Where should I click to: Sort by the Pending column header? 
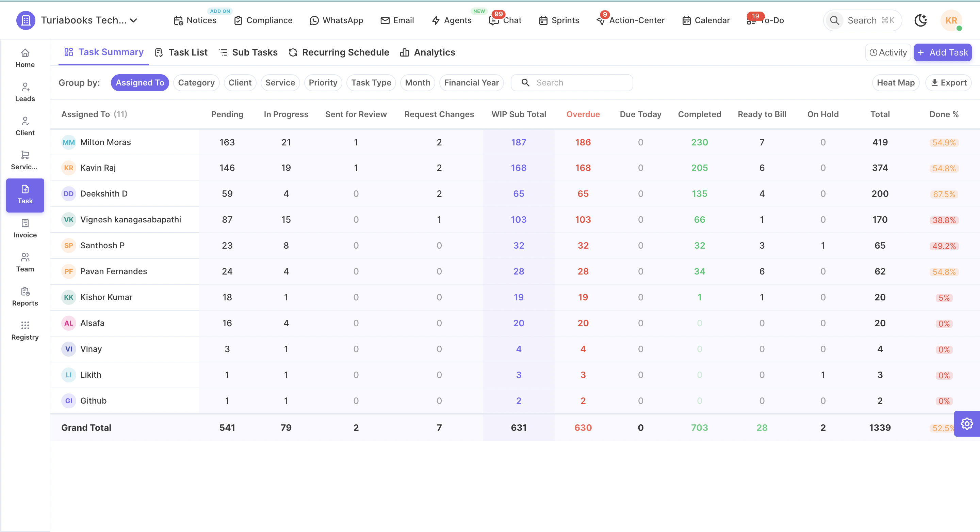coord(227,114)
